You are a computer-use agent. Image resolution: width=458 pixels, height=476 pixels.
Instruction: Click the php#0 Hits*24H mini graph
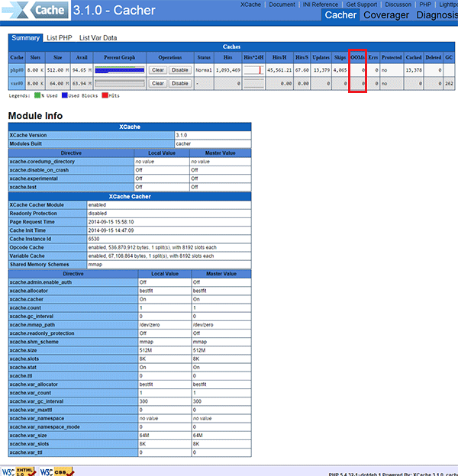[x=253, y=70]
